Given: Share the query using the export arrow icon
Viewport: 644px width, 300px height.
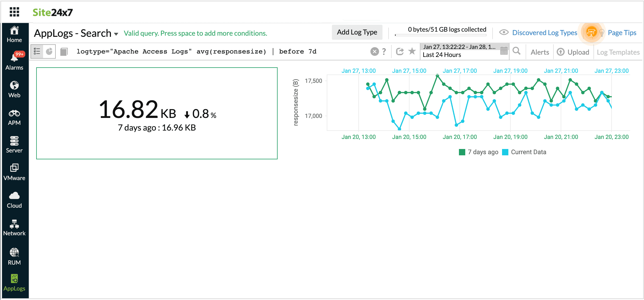Looking at the screenshot, I should [400, 51].
